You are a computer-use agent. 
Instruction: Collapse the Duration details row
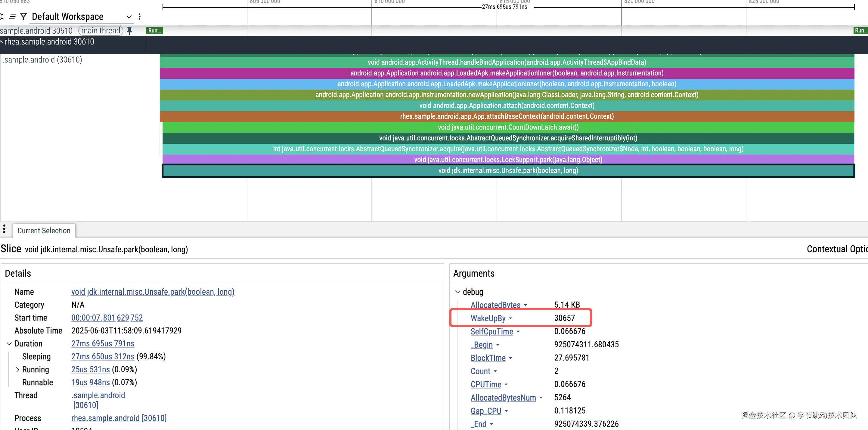point(9,343)
